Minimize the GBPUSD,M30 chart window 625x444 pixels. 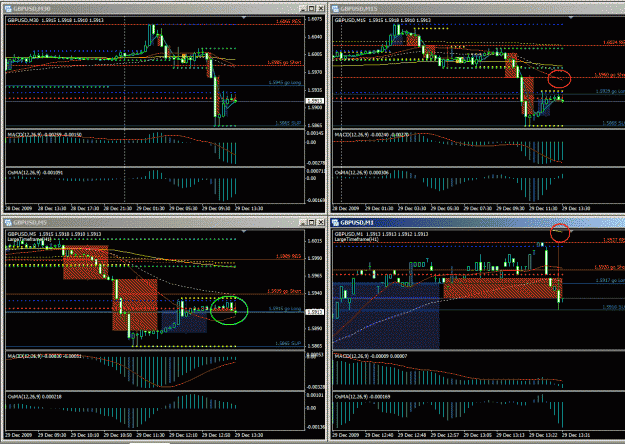pos(303,8)
